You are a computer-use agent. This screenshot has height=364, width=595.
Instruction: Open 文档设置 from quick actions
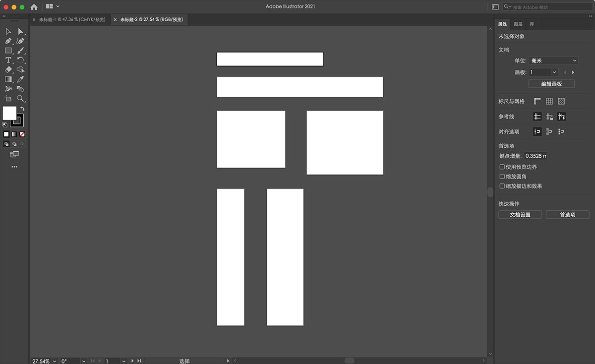coord(520,214)
